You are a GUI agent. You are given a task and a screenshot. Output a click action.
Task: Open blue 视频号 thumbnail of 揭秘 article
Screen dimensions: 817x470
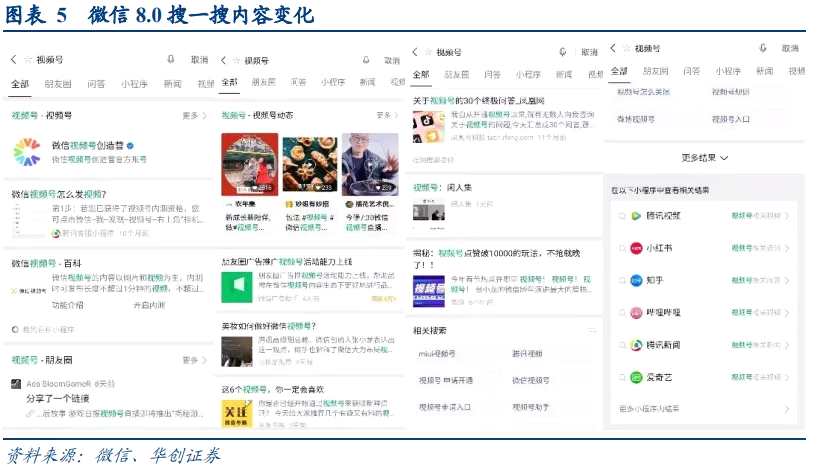pos(428,291)
